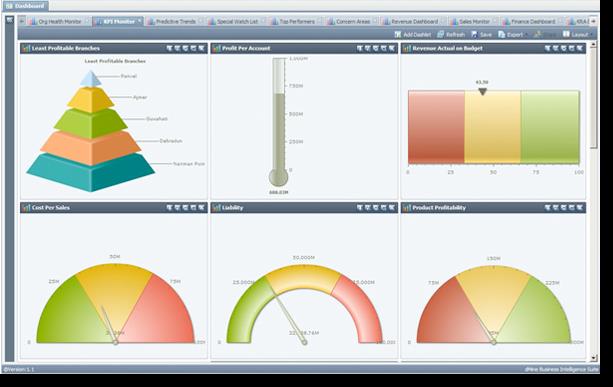Image resolution: width=613 pixels, height=387 pixels.
Task: Click the orange pyramid segment
Action: pos(91,149)
